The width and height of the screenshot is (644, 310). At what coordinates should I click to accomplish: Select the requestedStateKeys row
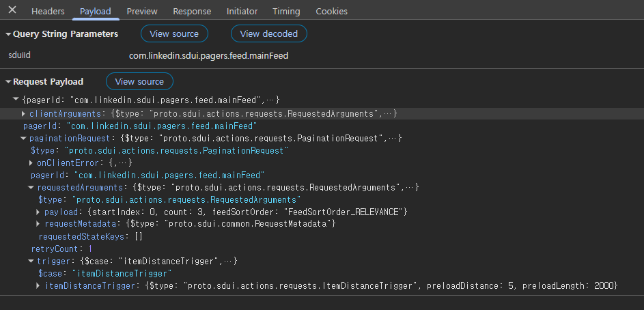point(90,236)
